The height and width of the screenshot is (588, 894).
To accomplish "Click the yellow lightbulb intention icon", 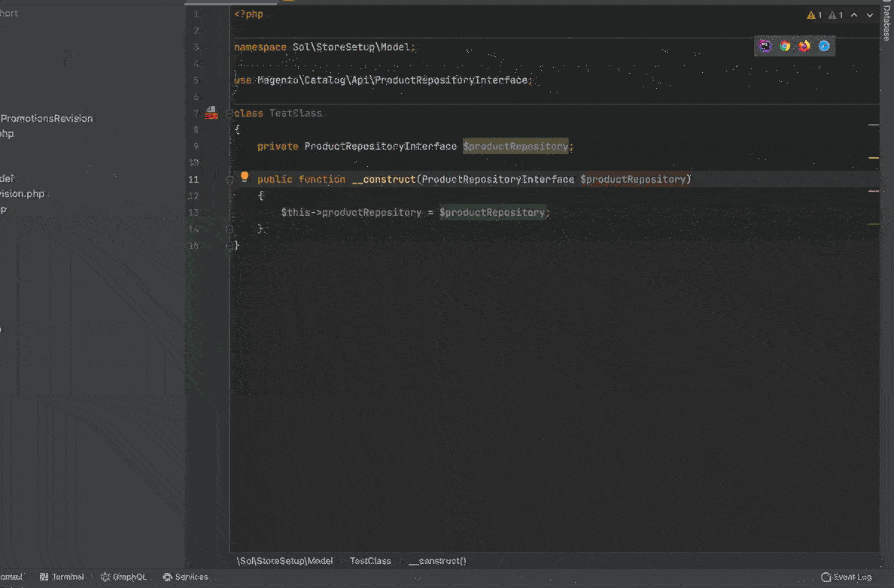I will [x=245, y=177].
